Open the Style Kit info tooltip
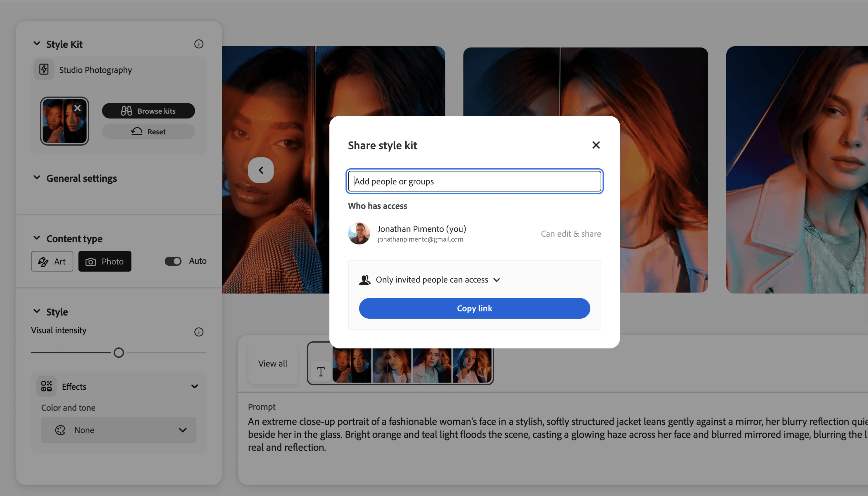Viewport: 868px width, 496px height. pyautogui.click(x=199, y=44)
